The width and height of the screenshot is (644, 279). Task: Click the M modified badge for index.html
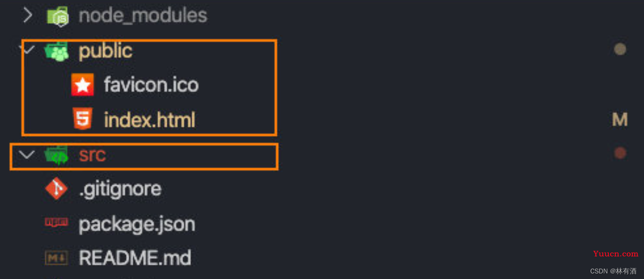tap(620, 120)
